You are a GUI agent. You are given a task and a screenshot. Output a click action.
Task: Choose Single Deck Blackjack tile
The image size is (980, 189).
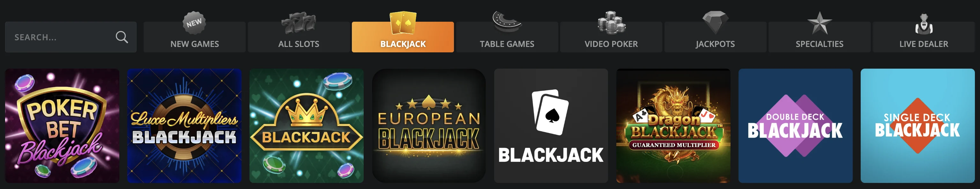(x=917, y=126)
